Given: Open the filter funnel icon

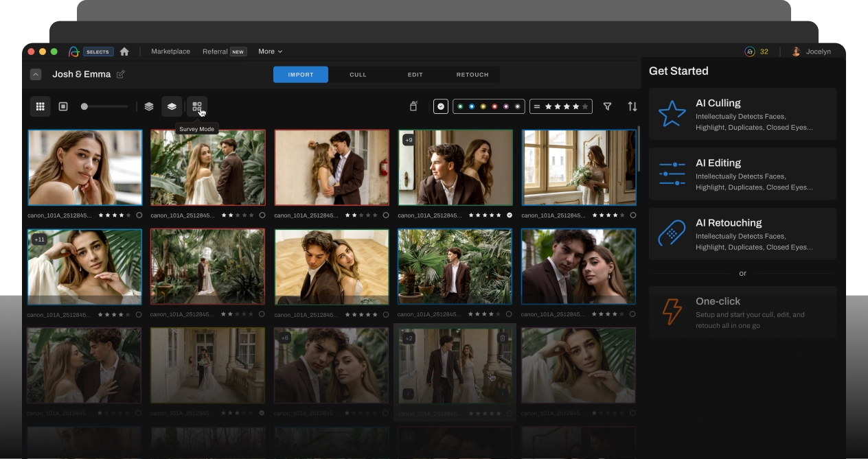Looking at the screenshot, I should coord(607,106).
